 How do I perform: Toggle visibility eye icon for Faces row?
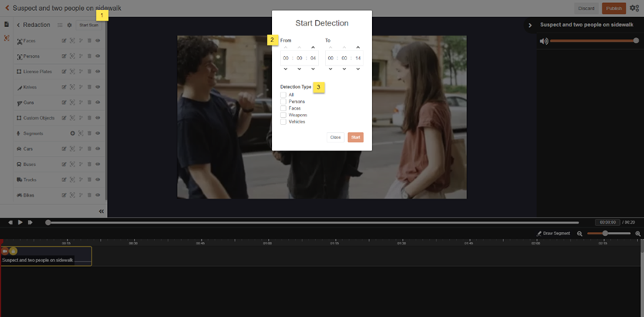pyautogui.click(x=99, y=41)
